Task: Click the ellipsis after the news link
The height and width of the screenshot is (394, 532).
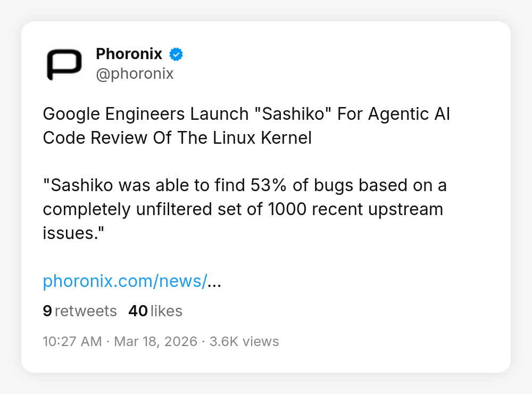Action: [214, 281]
